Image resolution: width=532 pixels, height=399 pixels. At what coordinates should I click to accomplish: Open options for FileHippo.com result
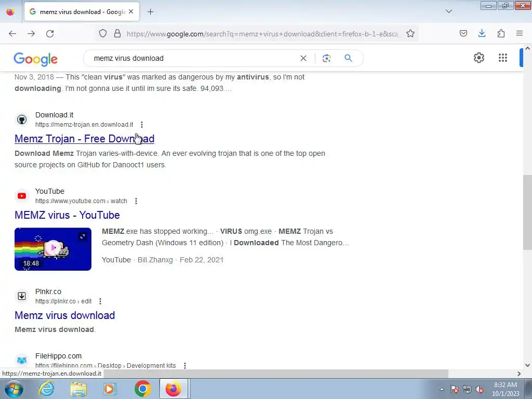185,365
